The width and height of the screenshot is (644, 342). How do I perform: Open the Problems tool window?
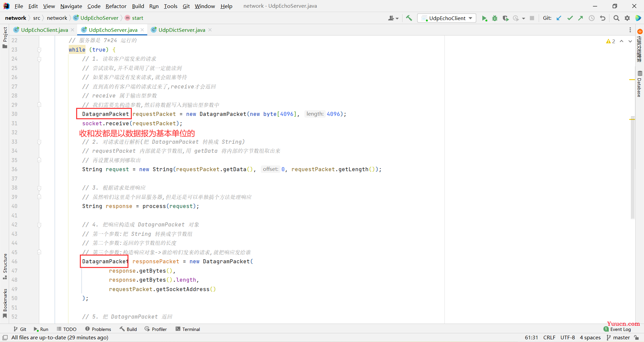98,329
